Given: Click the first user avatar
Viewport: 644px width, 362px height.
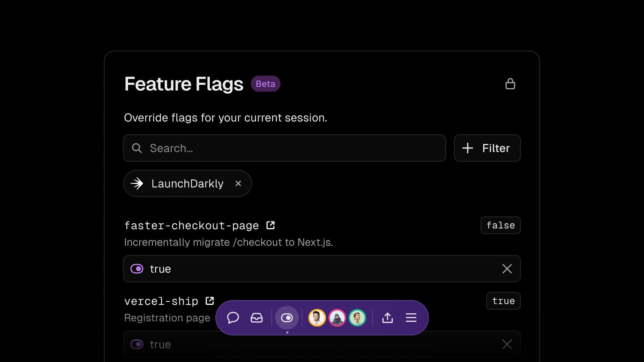Looking at the screenshot, I should point(317,318).
